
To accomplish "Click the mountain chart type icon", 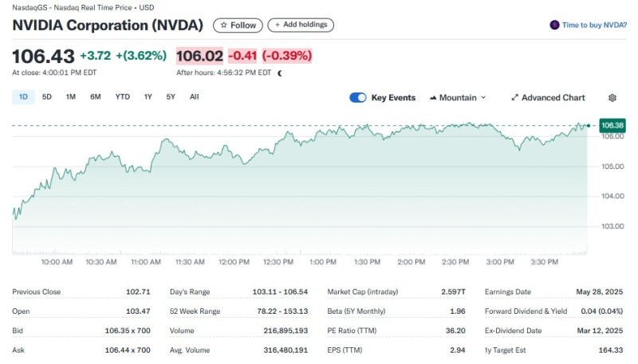I will pos(433,98).
